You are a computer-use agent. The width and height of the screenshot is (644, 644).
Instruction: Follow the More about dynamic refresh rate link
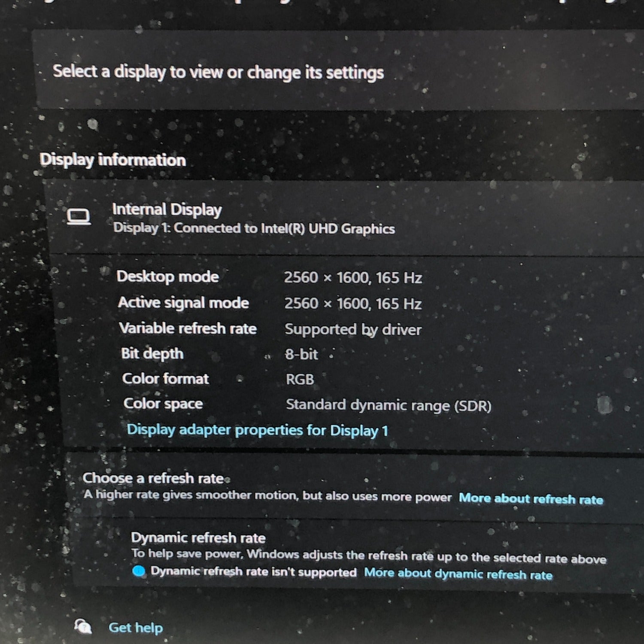[458, 574]
